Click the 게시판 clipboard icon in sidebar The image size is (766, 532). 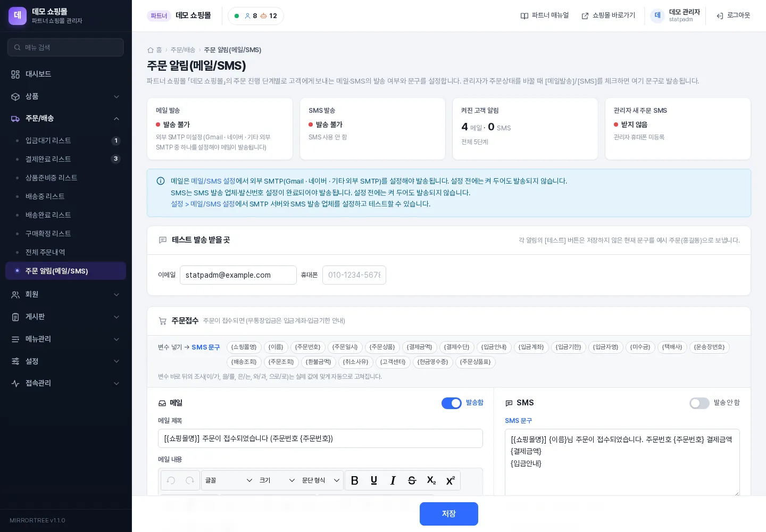(x=15, y=317)
